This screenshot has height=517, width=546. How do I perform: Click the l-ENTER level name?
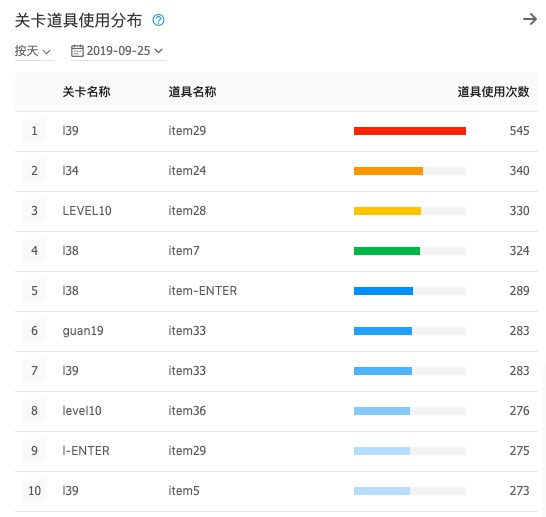(x=86, y=451)
